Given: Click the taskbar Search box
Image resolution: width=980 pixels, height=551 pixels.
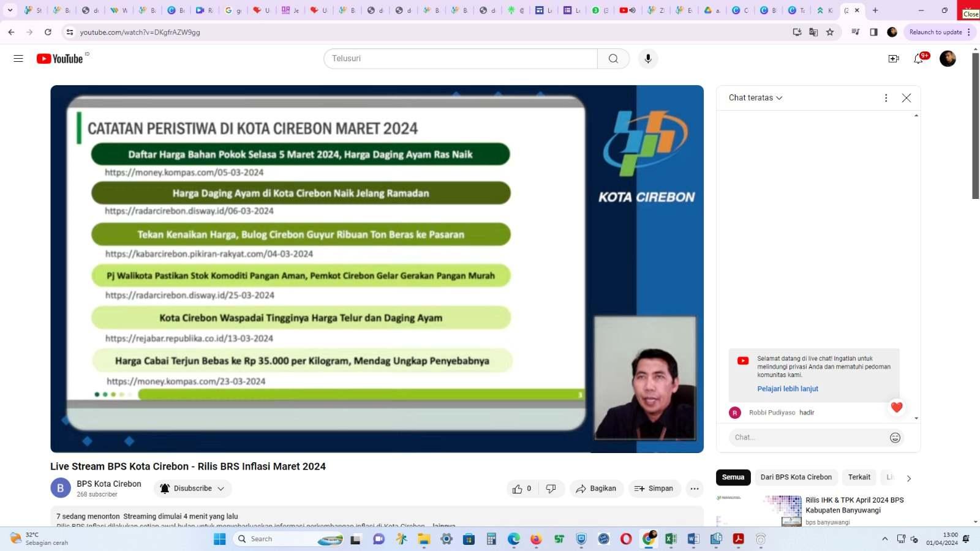Looking at the screenshot, I should (288, 539).
